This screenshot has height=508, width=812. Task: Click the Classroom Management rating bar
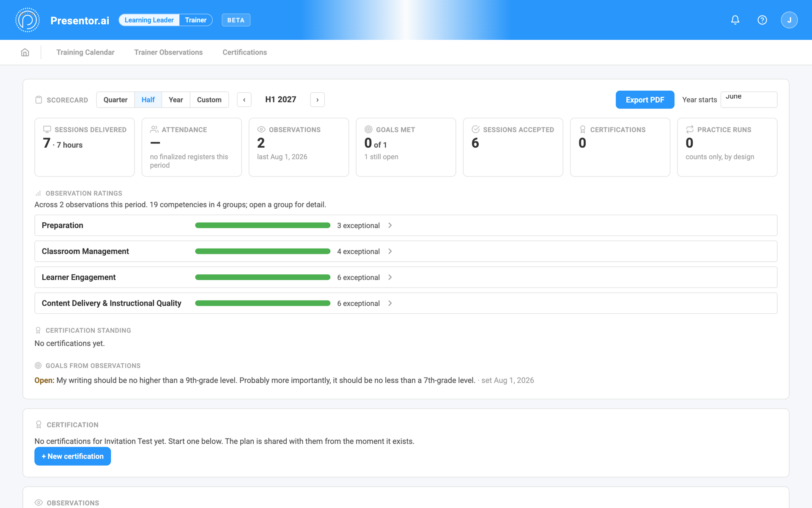[263, 251]
